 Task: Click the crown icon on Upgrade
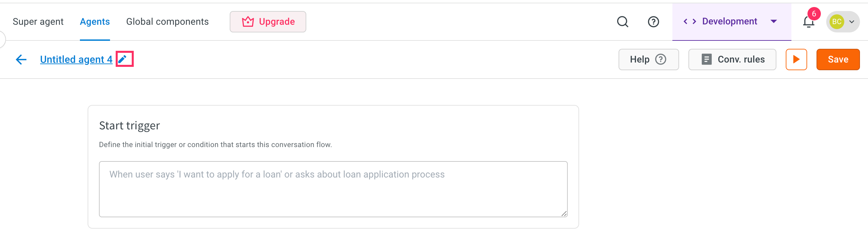click(248, 21)
